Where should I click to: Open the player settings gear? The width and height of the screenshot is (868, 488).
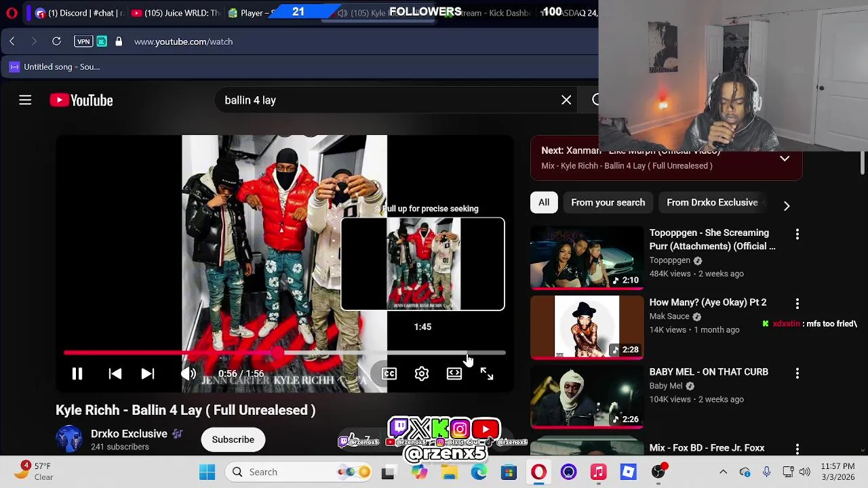click(x=422, y=373)
